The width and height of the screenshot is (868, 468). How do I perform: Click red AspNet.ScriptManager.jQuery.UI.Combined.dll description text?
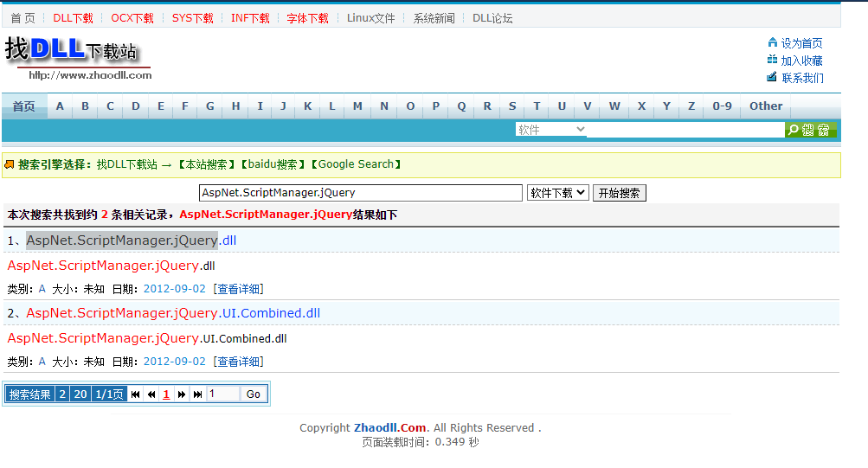(x=147, y=338)
